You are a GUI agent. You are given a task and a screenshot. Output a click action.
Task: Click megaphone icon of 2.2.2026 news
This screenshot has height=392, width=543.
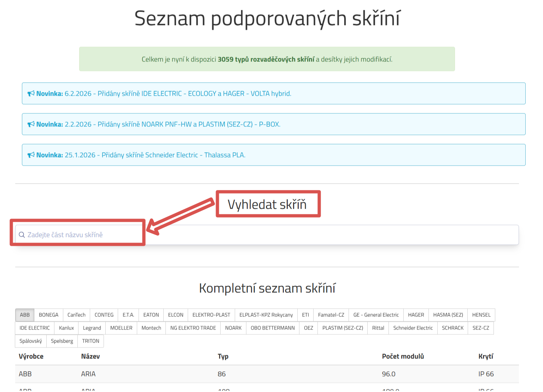point(31,124)
